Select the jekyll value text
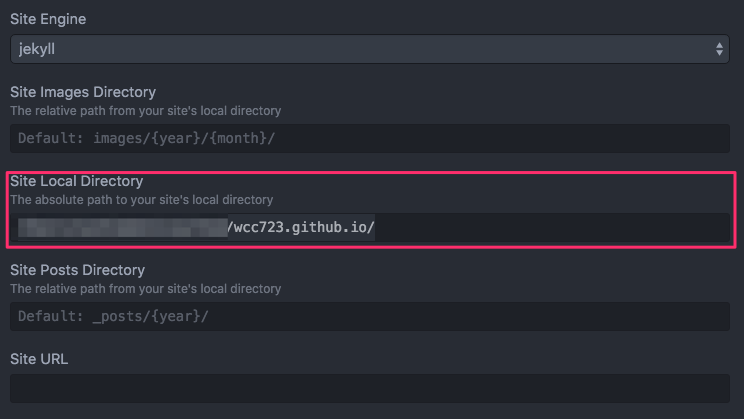 (x=37, y=49)
